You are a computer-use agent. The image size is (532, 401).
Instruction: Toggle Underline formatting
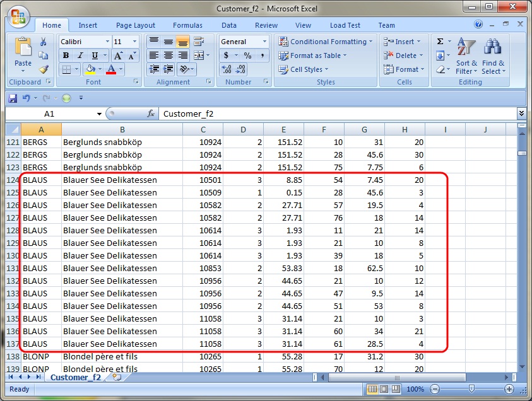click(x=95, y=55)
